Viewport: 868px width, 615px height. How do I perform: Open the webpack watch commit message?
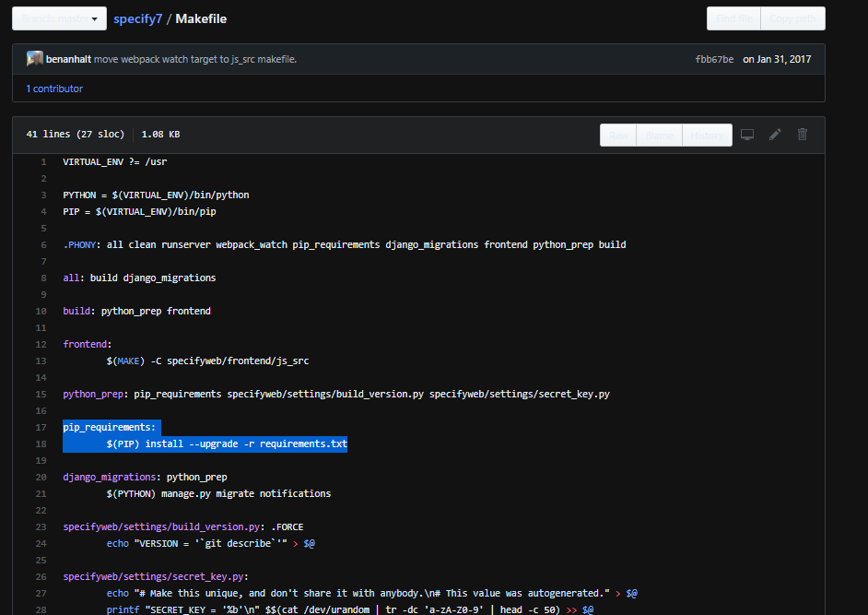[205, 58]
